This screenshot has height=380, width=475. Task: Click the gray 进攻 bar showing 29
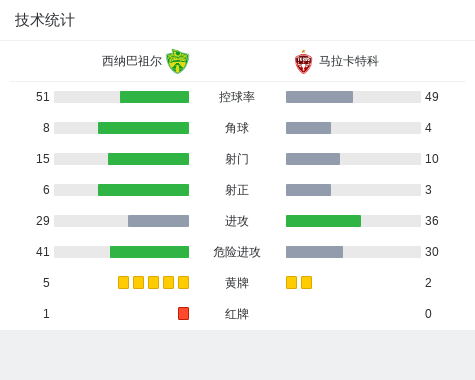click(158, 221)
